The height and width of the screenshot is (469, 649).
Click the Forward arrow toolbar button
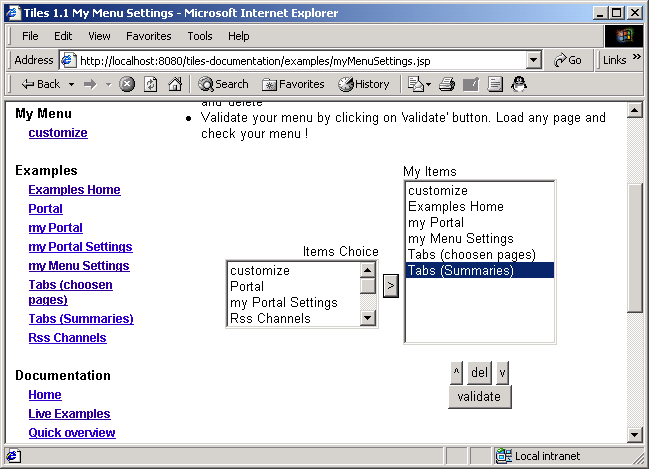tap(90, 84)
